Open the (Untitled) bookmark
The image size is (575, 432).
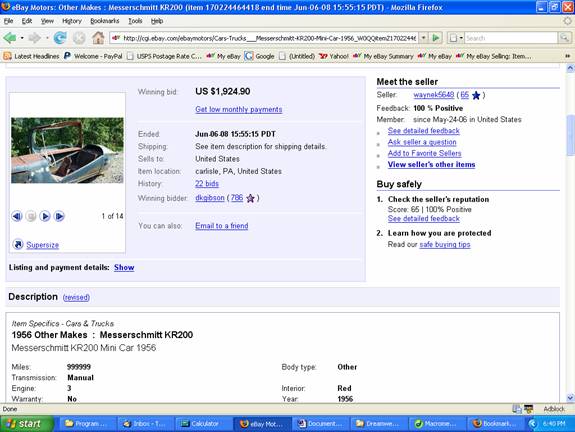(297, 56)
